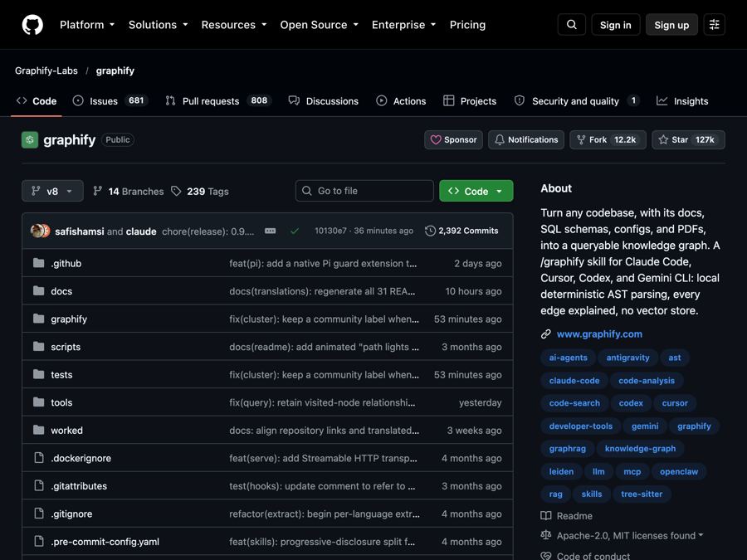Focus the Go to file search field
Viewport: 747px width, 560px height.
(x=364, y=191)
